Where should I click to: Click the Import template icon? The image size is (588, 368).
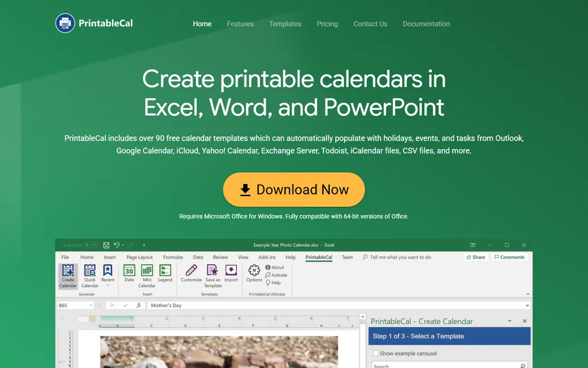click(231, 273)
